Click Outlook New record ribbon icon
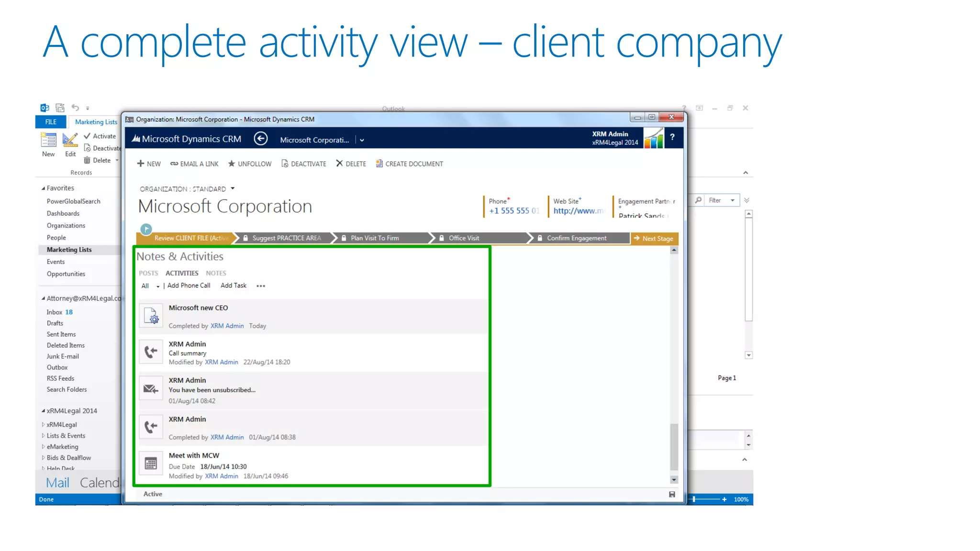The width and height of the screenshot is (980, 551). (x=48, y=144)
